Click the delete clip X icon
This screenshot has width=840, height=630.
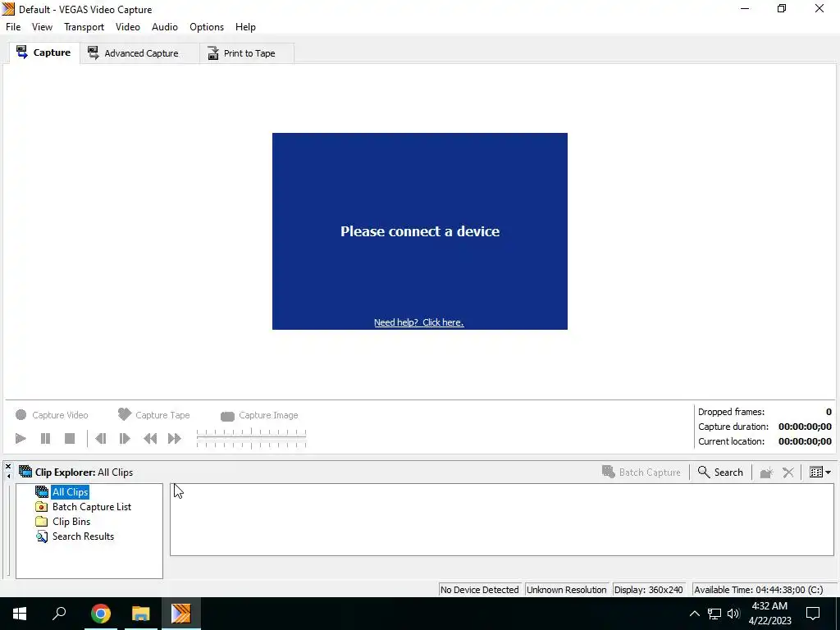[x=788, y=472]
